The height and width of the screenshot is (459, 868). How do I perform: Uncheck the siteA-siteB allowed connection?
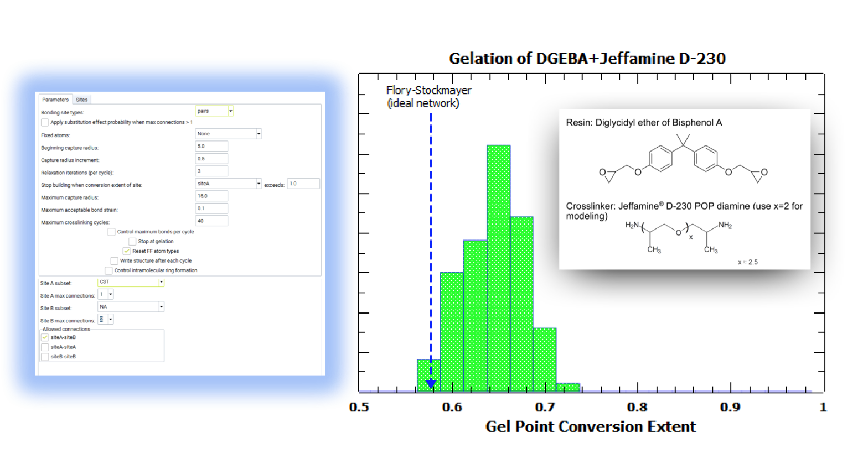pyautogui.click(x=45, y=337)
